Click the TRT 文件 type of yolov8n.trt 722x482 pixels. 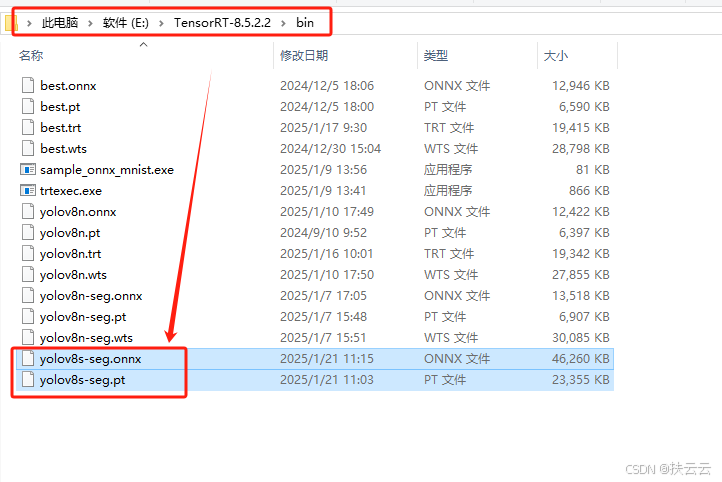click(449, 254)
